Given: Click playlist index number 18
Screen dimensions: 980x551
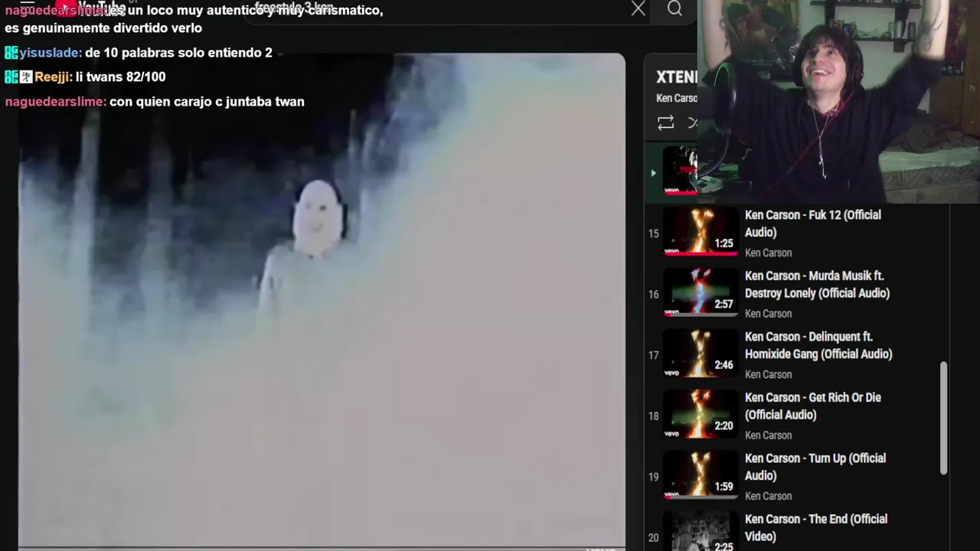Looking at the screenshot, I should [x=653, y=416].
